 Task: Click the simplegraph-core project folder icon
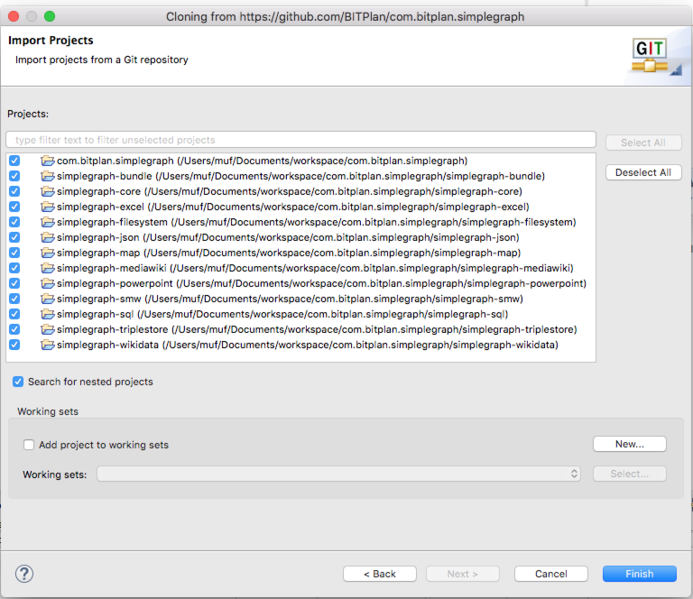click(x=47, y=191)
